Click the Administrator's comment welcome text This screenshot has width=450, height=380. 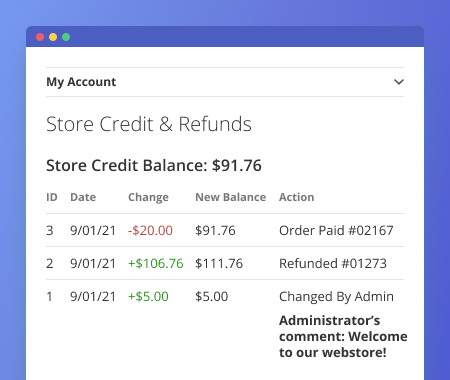343,336
